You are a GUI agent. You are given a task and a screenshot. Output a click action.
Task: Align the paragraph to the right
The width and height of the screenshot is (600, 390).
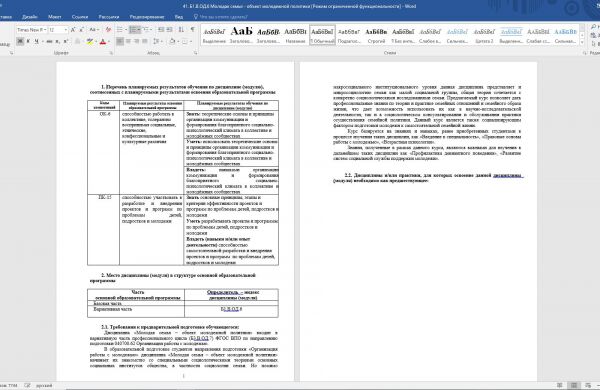click(137, 41)
